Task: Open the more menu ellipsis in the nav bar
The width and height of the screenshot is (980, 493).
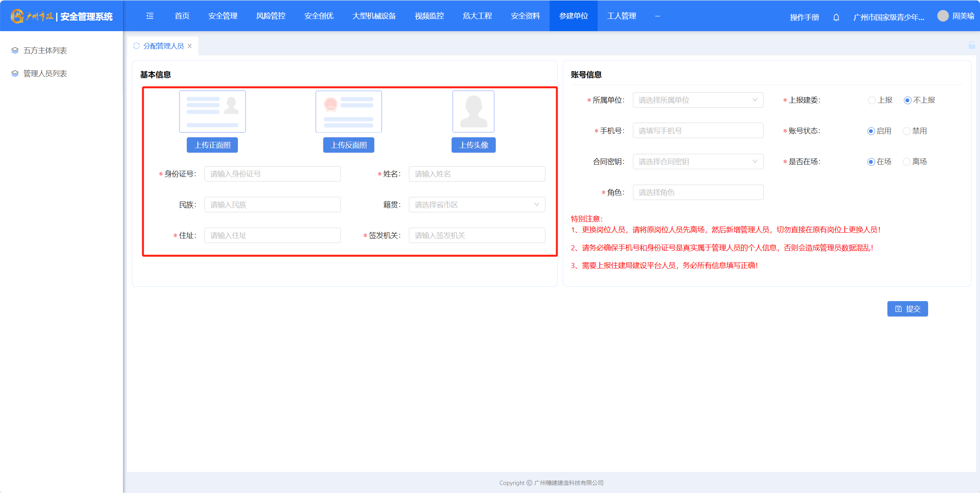Action: point(658,16)
